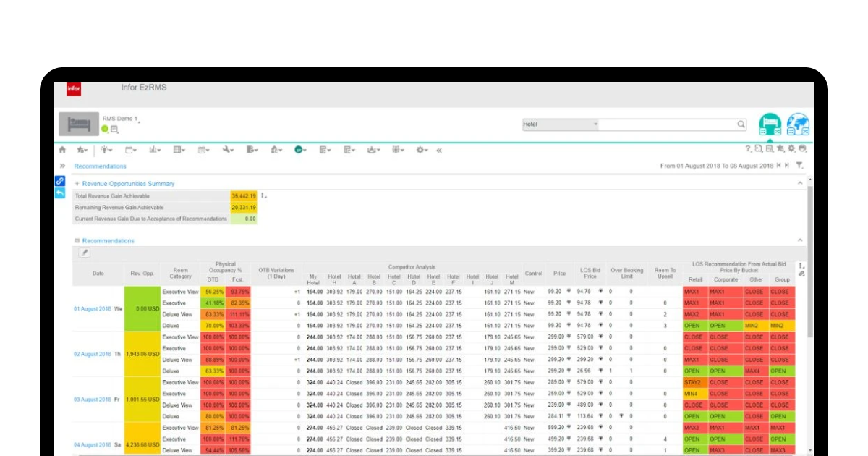
Task: Open the green circle menu in toolbar
Action: 300,150
